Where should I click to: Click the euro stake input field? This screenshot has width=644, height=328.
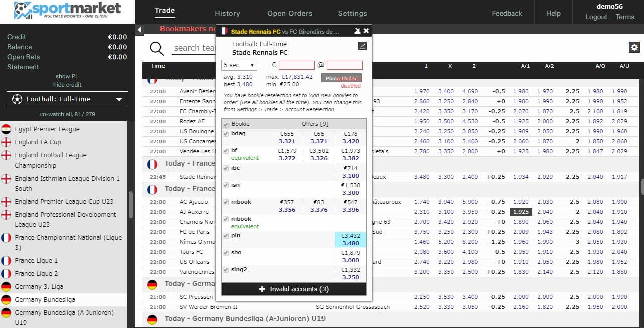pyautogui.click(x=297, y=65)
